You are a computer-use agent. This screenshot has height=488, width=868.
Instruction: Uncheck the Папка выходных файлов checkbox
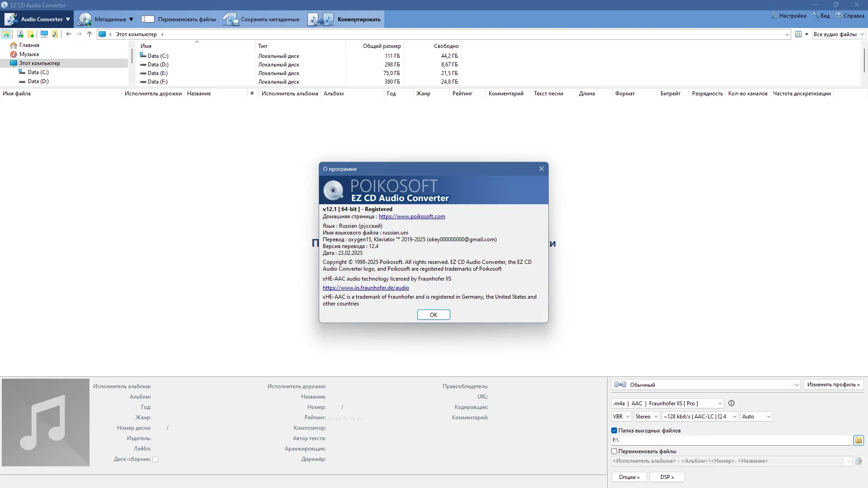(614, 431)
